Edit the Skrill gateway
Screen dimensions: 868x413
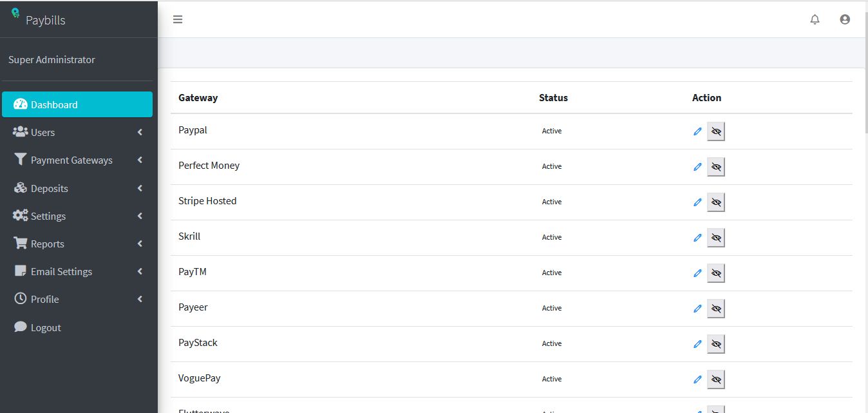tap(697, 238)
